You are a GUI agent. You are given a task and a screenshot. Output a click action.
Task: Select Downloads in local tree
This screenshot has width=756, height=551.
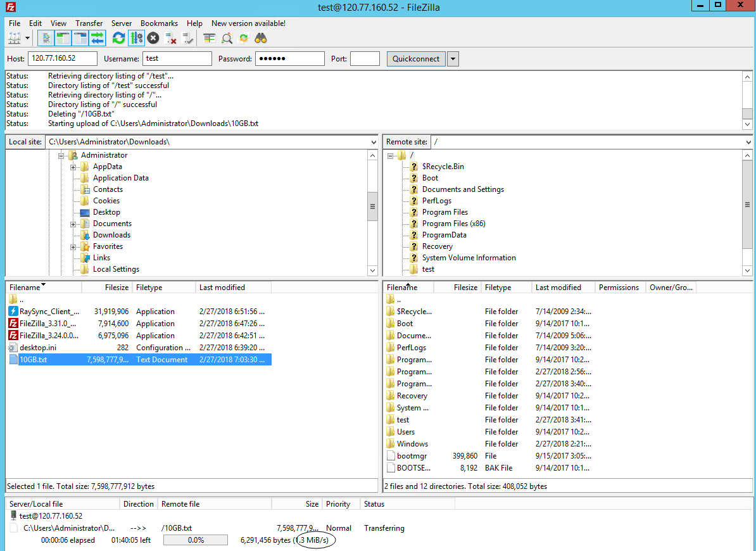(111, 235)
